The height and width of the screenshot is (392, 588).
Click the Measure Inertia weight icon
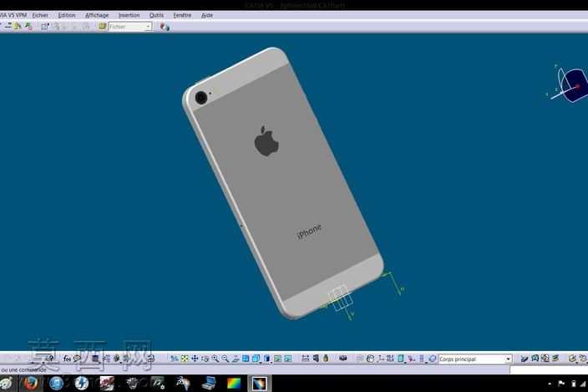[326, 359]
